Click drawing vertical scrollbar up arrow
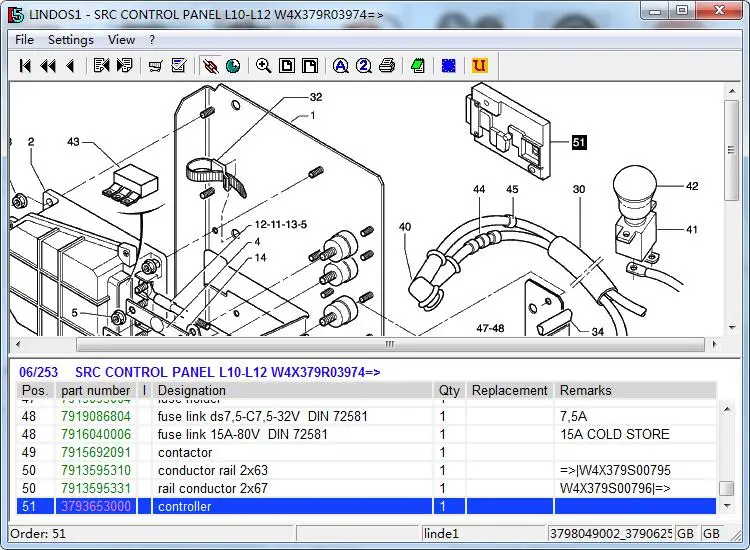The image size is (750, 550). pos(732,91)
